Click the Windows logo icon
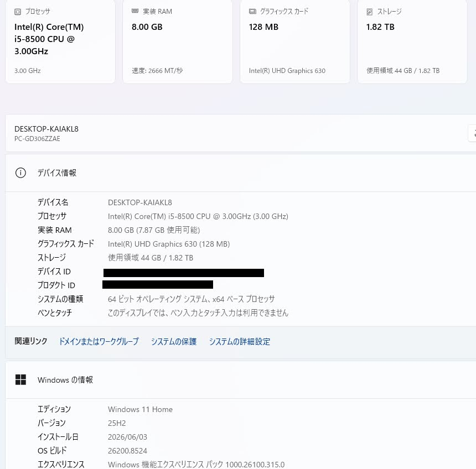This screenshot has height=469, width=476. tap(20, 379)
